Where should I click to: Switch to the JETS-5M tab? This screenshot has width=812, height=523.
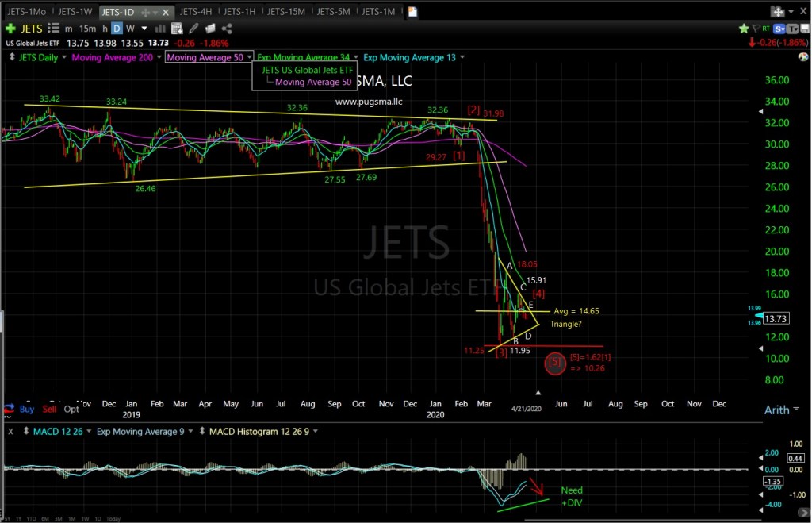(x=333, y=11)
